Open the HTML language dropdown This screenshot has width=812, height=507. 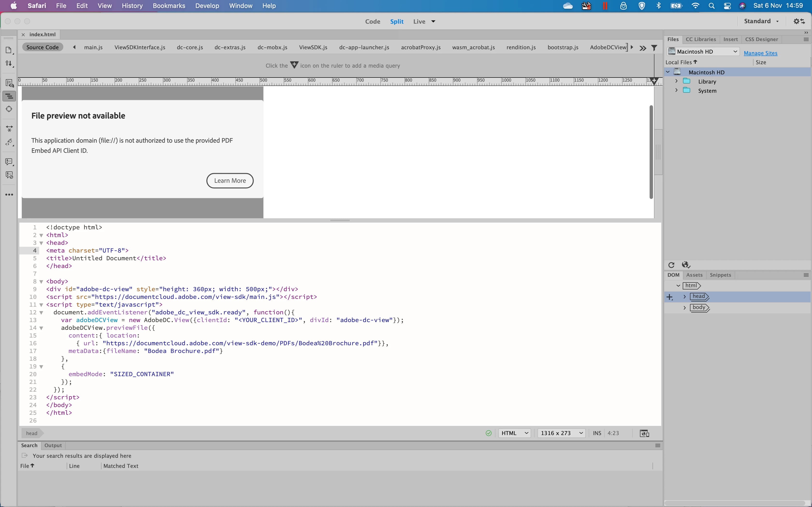515,433
